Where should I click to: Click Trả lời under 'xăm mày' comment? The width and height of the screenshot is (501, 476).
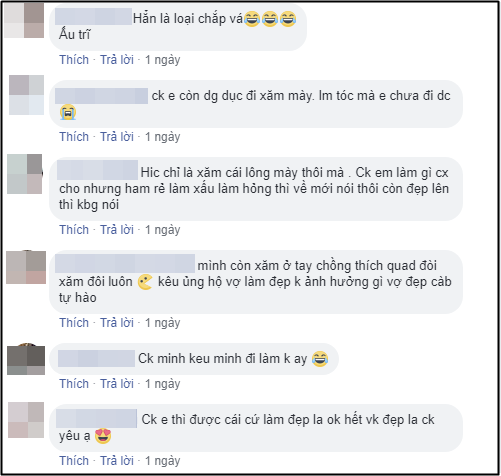pyautogui.click(x=117, y=137)
